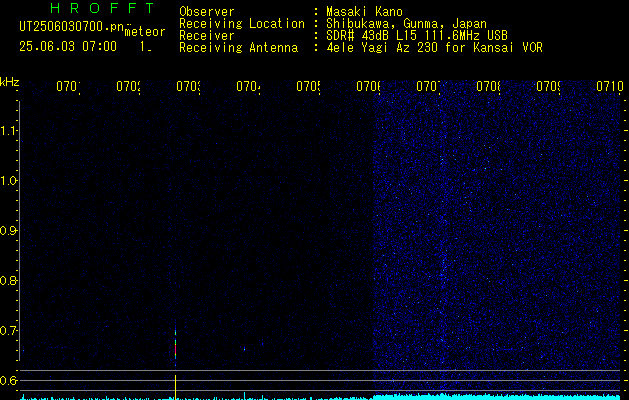The image size is (629, 400).
Task: Click the 0.7 frequency axis label
Action: click(8, 331)
